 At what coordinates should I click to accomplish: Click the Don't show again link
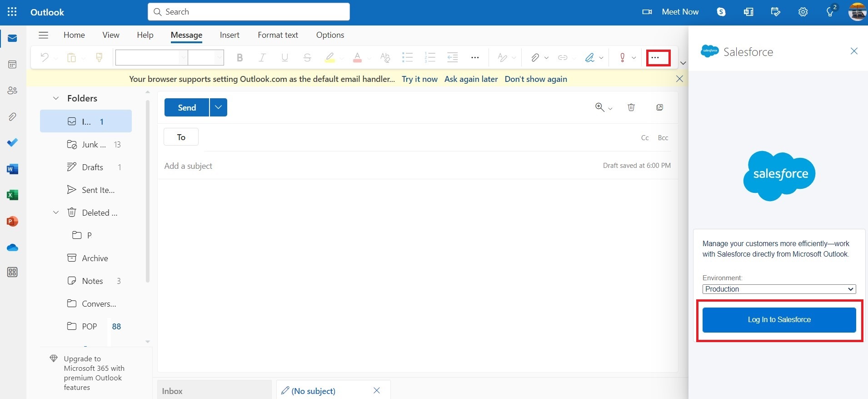[536, 79]
